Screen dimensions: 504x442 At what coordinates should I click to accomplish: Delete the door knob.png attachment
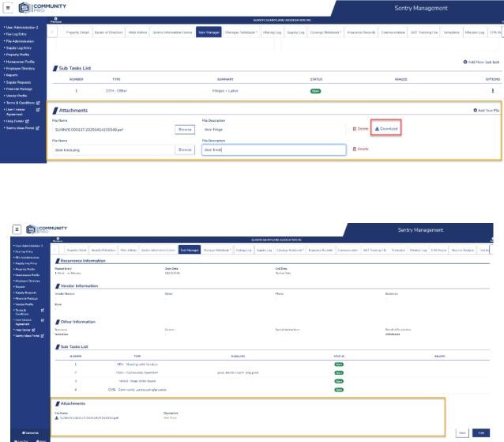(359, 149)
